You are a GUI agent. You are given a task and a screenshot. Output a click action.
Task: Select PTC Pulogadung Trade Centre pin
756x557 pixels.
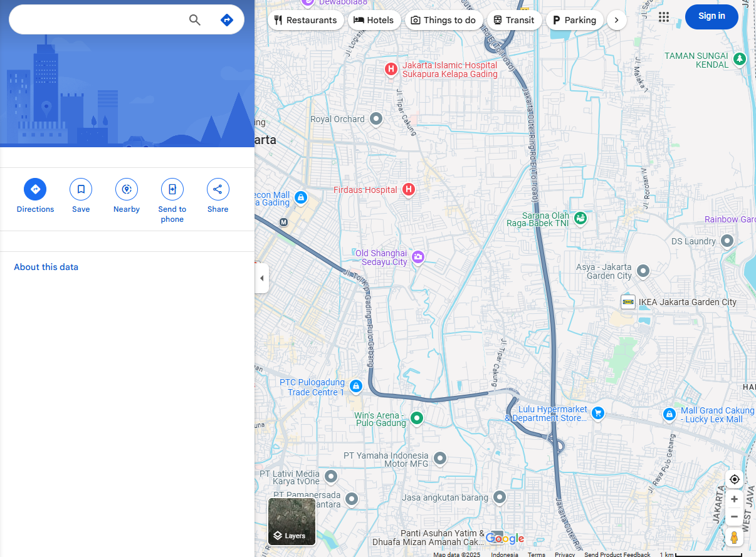[356, 387]
